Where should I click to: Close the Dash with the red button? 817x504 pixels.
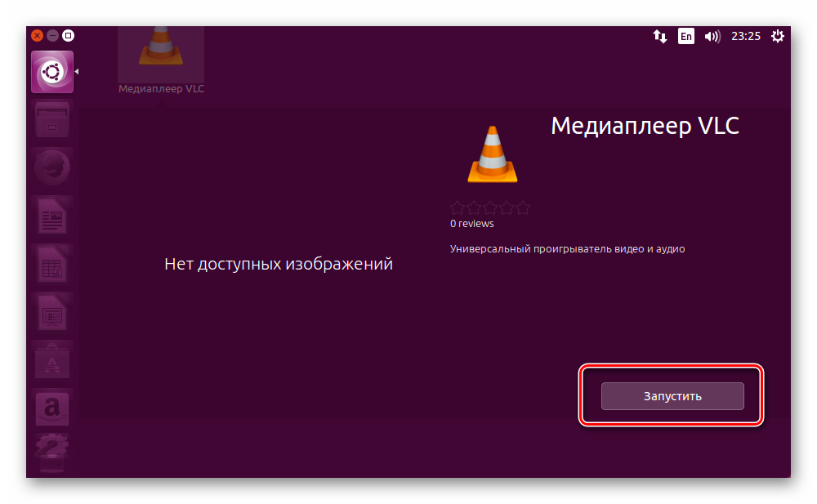(x=37, y=35)
